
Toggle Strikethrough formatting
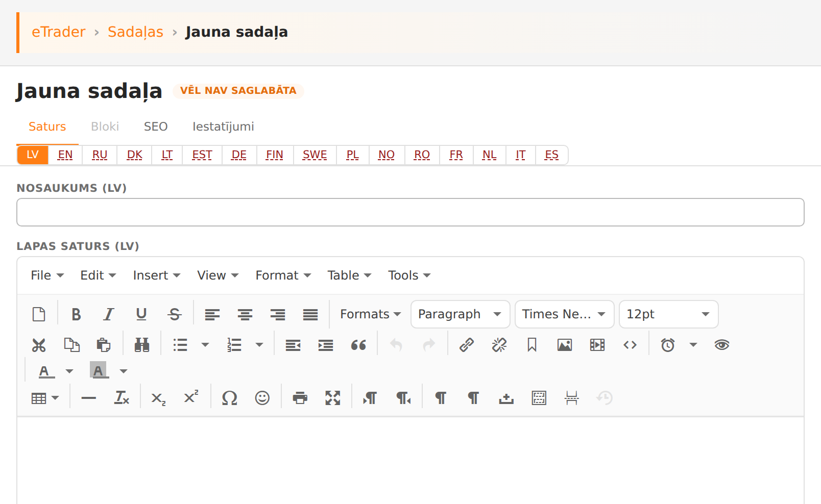click(x=175, y=314)
